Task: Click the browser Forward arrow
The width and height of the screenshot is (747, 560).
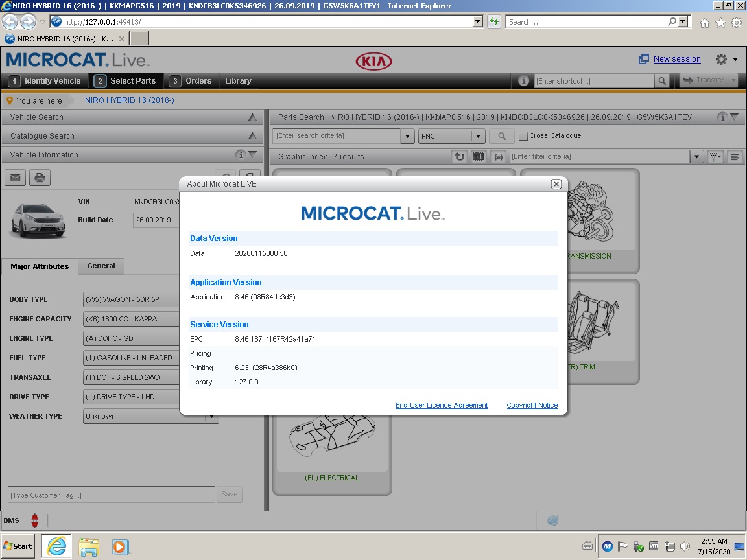Action: (x=28, y=22)
